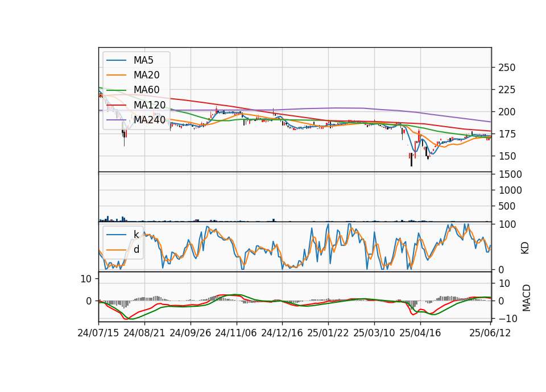
Task: Click the MACD axis title
Action: pyautogui.click(x=527, y=298)
